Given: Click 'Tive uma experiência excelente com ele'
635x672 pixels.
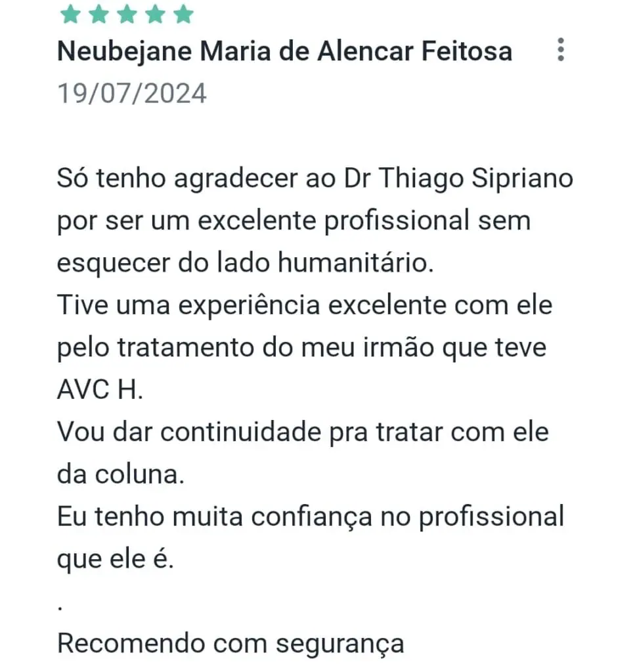Looking at the screenshot, I should (x=305, y=305).
